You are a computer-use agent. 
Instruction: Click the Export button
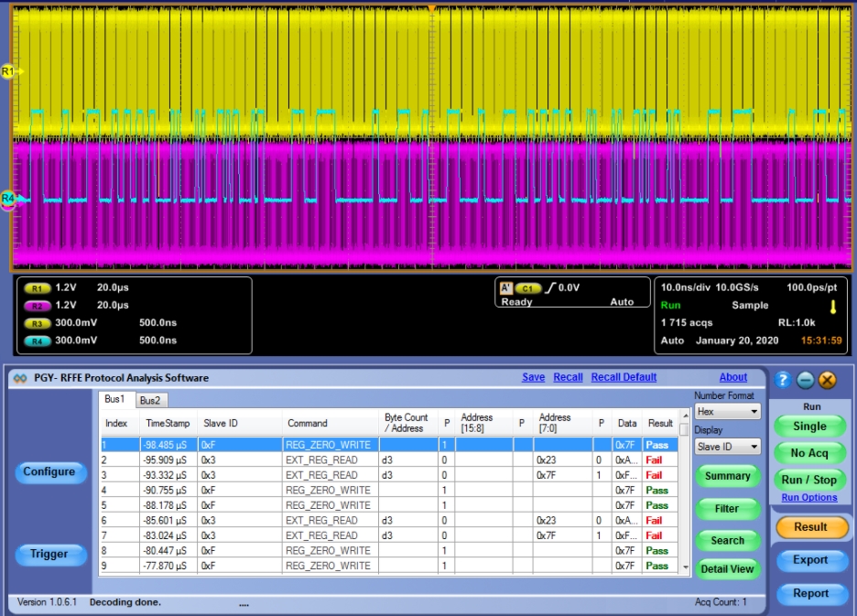pyautogui.click(x=810, y=560)
